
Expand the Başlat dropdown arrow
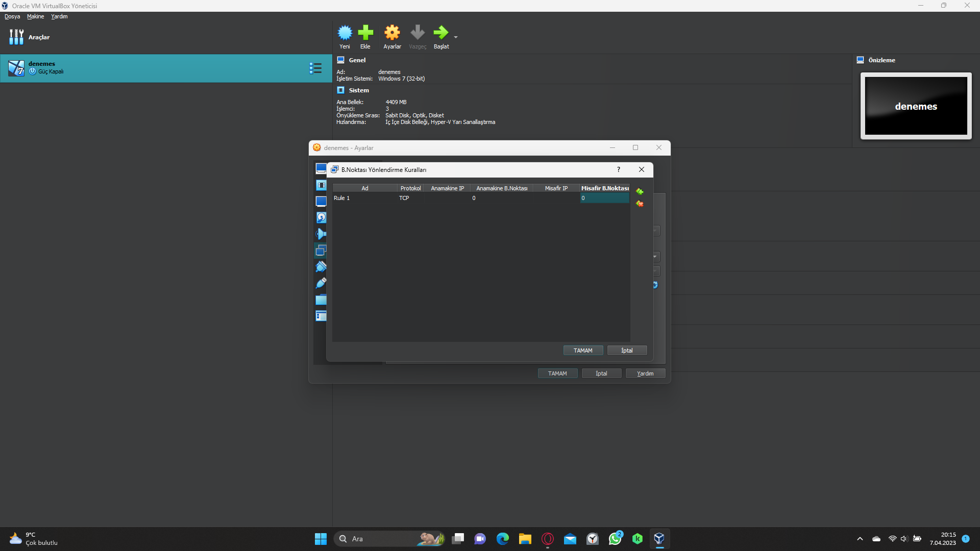click(456, 37)
